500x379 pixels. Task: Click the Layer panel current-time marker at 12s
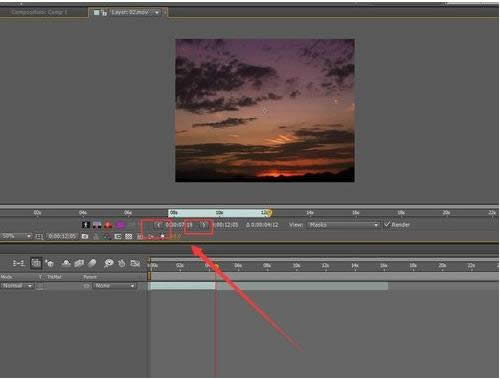click(269, 212)
